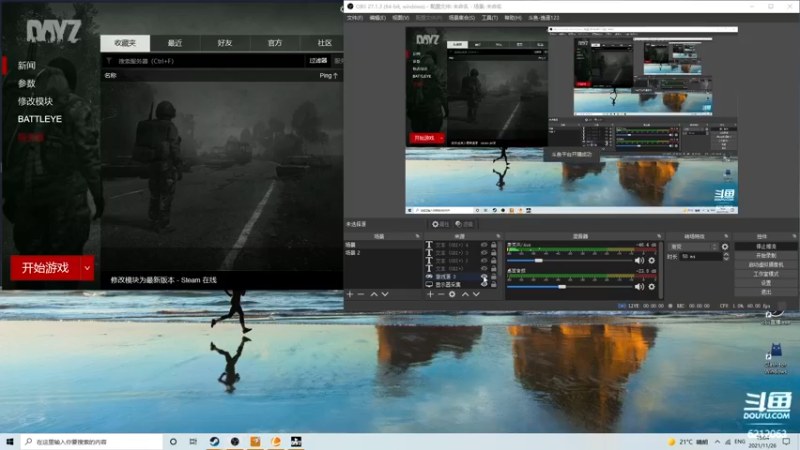The height and width of the screenshot is (450, 800).
Task: Move scene down in scenes list
Action: (385, 294)
